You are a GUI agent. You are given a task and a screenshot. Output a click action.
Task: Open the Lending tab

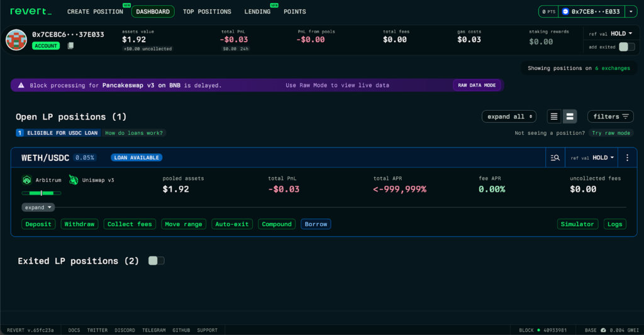257,11
